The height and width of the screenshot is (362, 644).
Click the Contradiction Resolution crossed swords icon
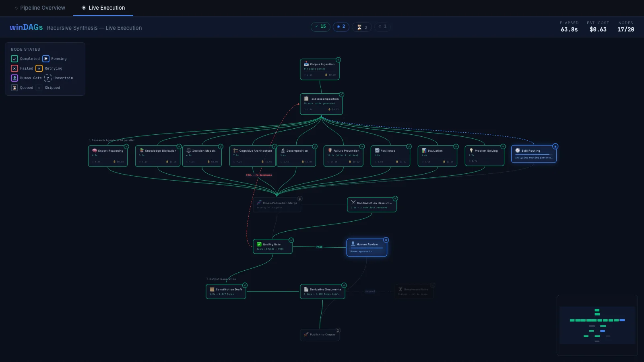[x=353, y=202]
